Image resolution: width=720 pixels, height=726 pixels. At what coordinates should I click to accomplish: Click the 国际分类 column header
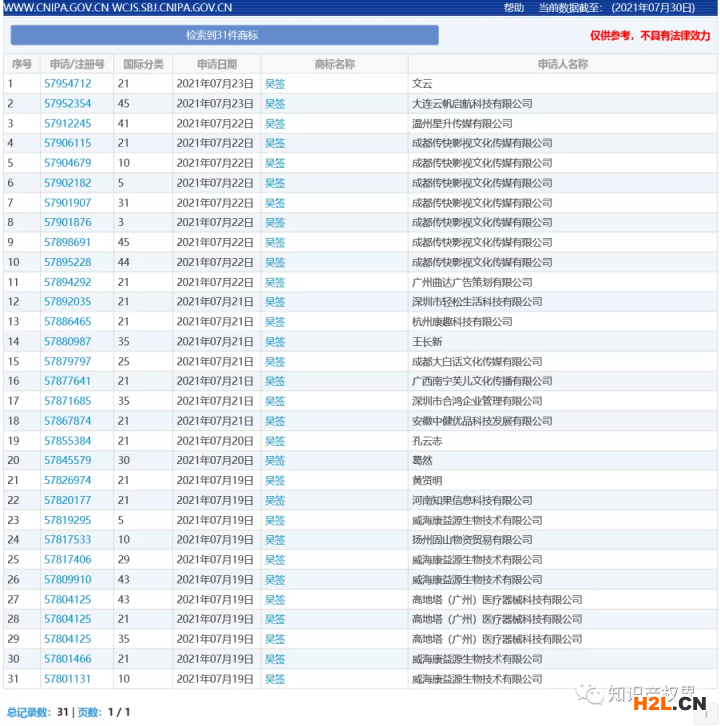click(x=143, y=64)
